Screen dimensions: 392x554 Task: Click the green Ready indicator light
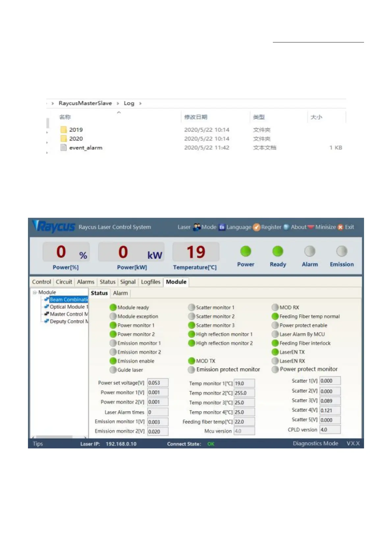[278, 251]
